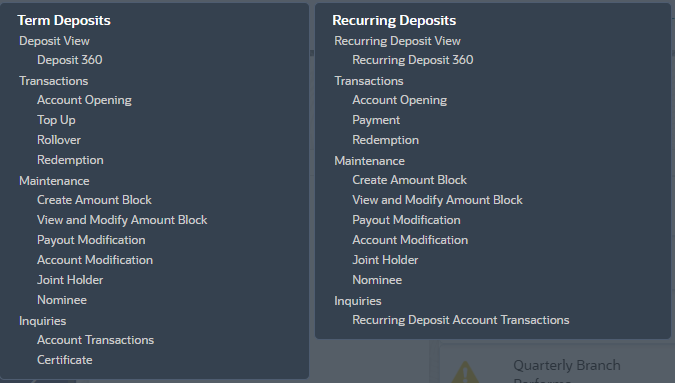
Task: Open Recurring Deposit Account Transactions
Action: point(460,320)
